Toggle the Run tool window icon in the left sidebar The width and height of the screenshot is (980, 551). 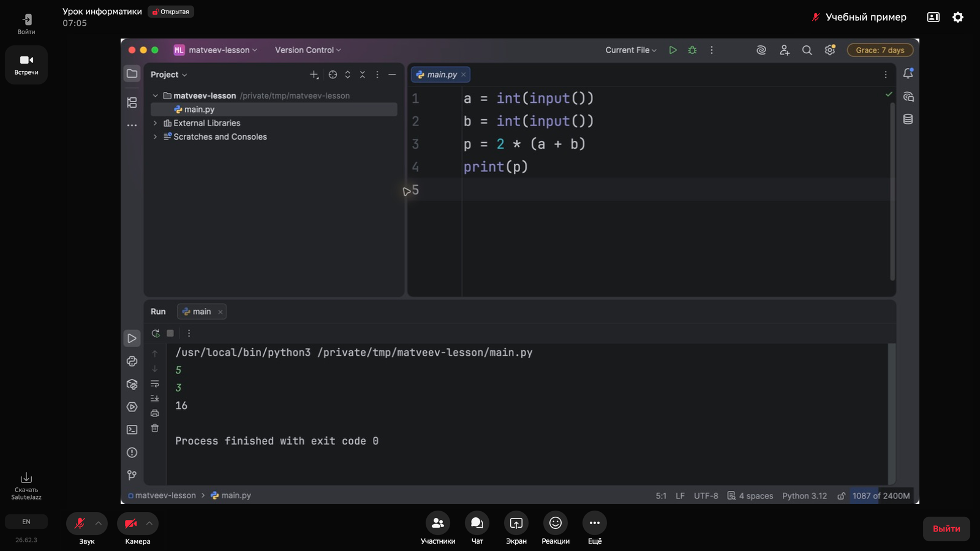(x=132, y=338)
